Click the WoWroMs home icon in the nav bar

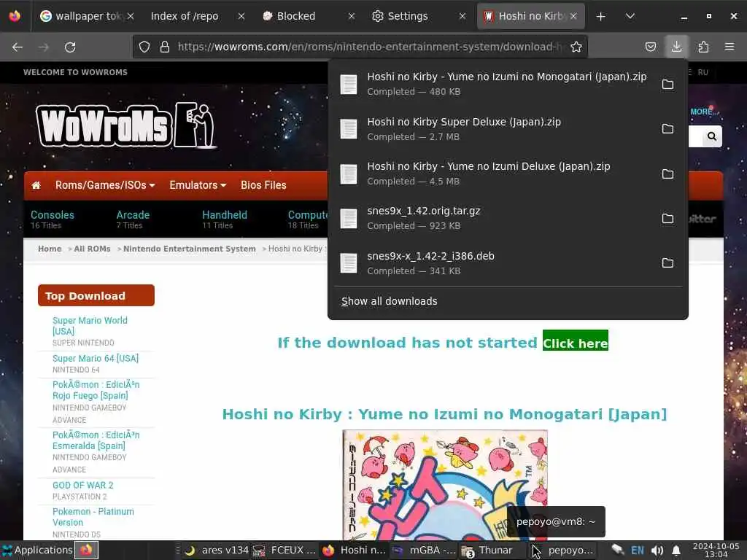pos(36,185)
